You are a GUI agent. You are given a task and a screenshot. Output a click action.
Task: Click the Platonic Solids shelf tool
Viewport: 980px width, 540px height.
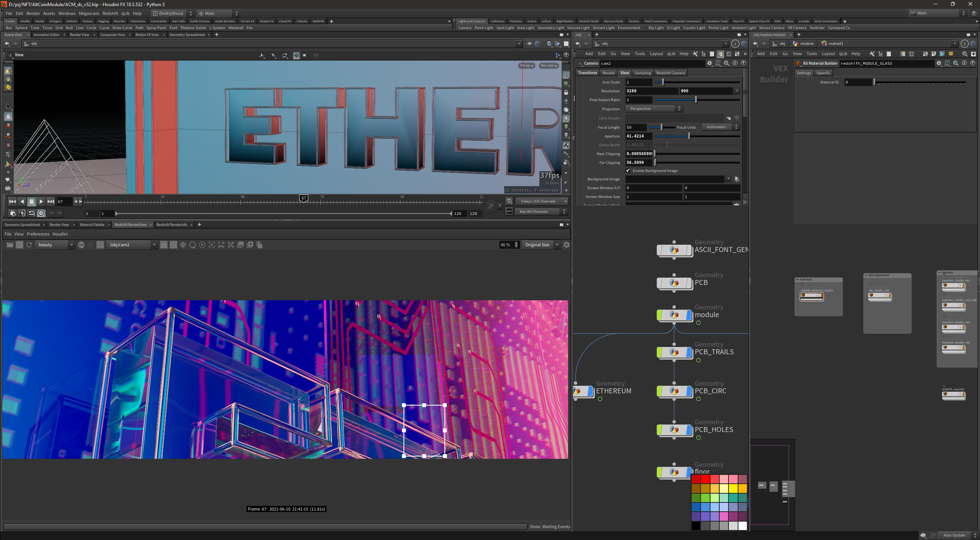pyautogui.click(x=193, y=28)
